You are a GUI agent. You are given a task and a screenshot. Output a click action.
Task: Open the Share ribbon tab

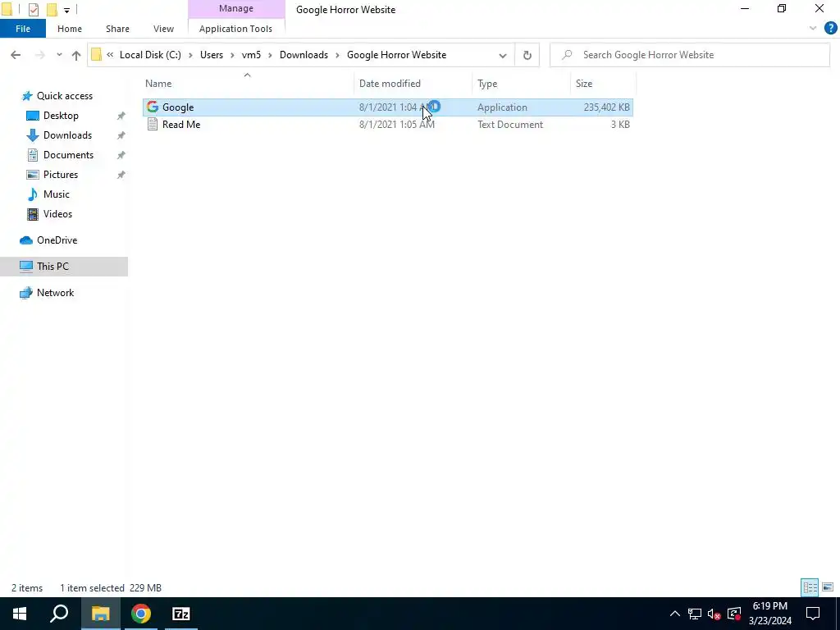(117, 29)
